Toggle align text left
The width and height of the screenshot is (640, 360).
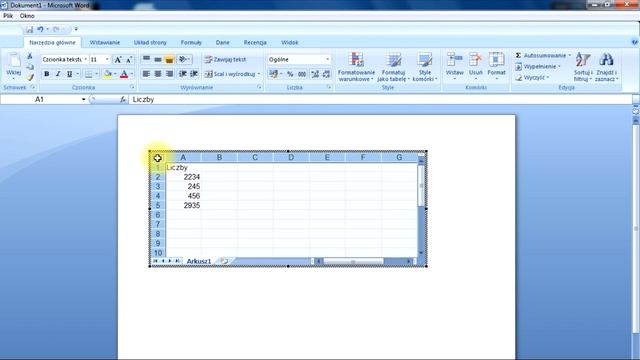[146, 74]
